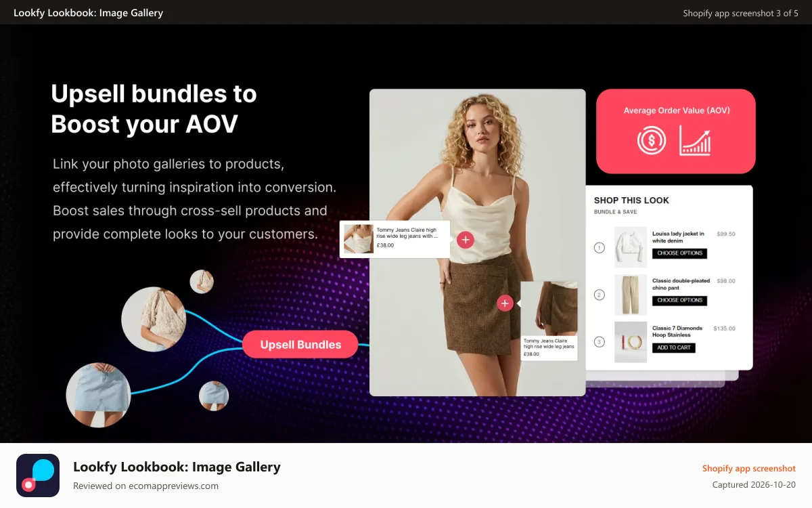The height and width of the screenshot is (508, 812).
Task: Click the SHOP THIS LOOK heading
Action: tap(631, 200)
